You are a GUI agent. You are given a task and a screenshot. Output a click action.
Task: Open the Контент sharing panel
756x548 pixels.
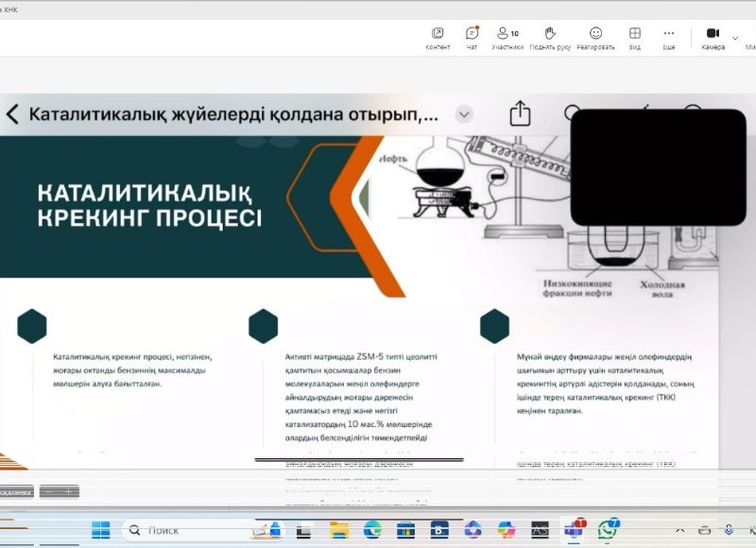[438, 38]
